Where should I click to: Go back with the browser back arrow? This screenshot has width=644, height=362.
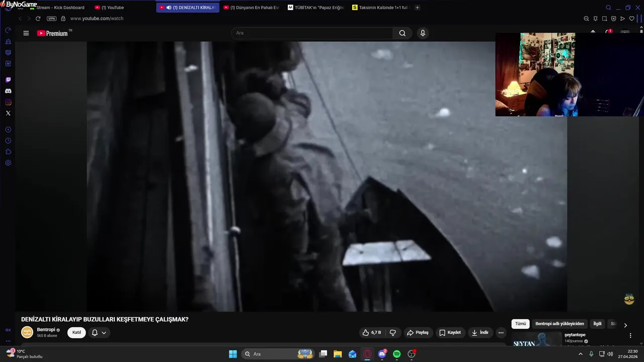click(20, 19)
